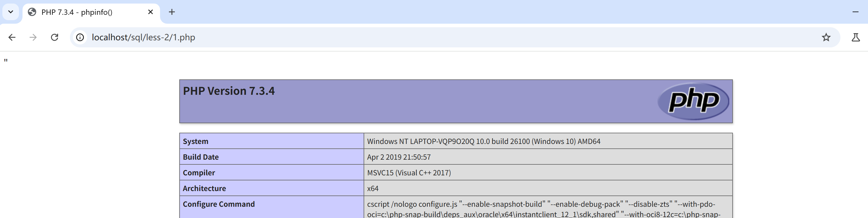Open a new tab with plus button
Screen dimensions: 868x218
(172, 12)
